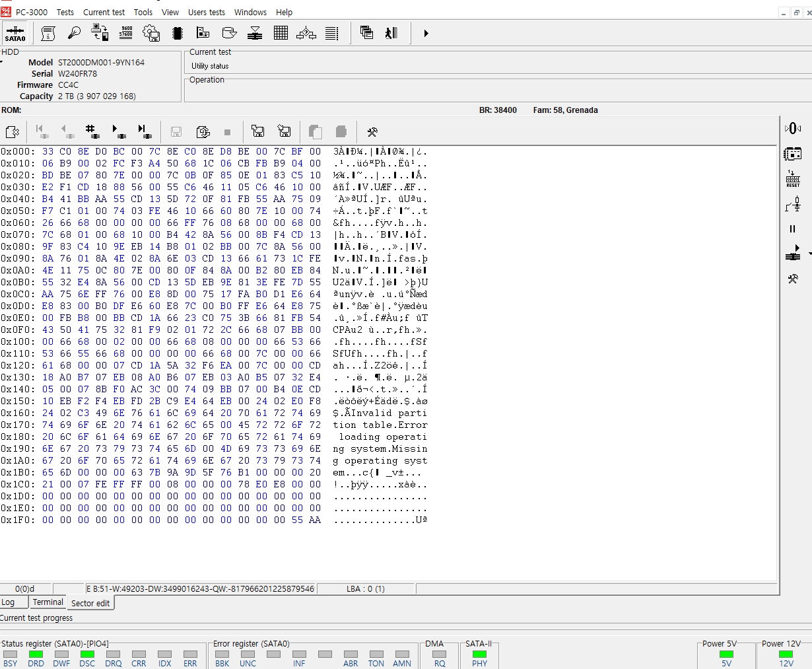
Task: Toggle the Power 5V indicator
Action: pos(726,654)
